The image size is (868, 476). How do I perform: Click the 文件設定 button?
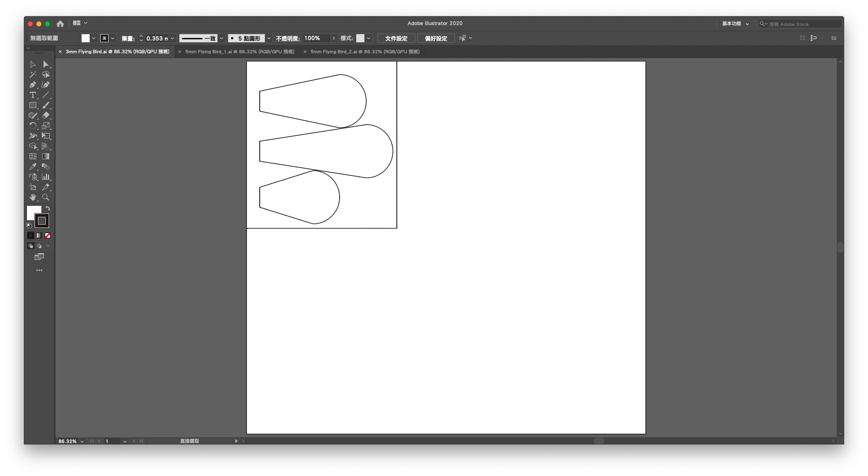coord(396,38)
